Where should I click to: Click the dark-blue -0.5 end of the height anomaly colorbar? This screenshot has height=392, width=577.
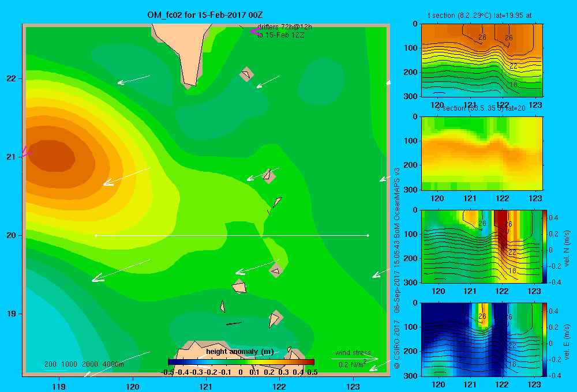point(171,362)
